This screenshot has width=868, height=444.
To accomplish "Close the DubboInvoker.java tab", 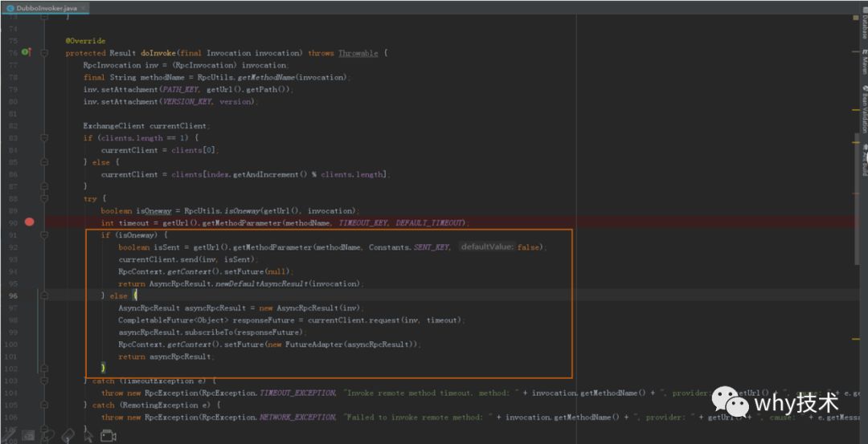I will pos(83,8).
